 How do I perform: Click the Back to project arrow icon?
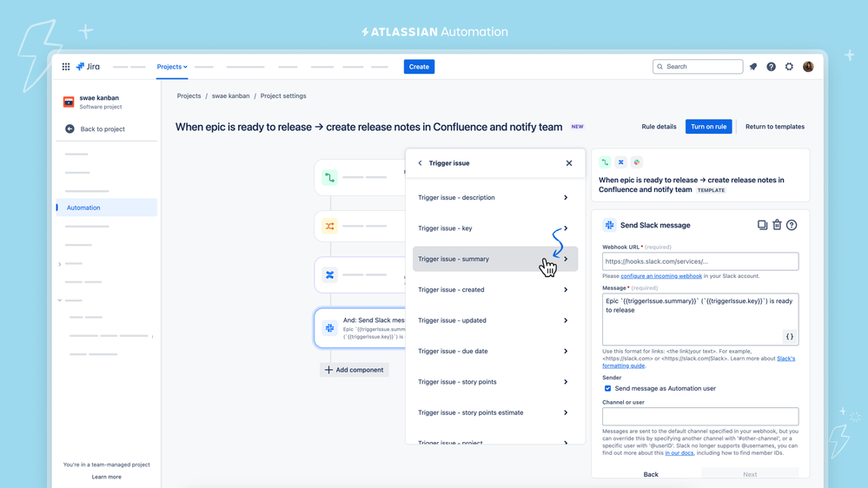coord(70,129)
